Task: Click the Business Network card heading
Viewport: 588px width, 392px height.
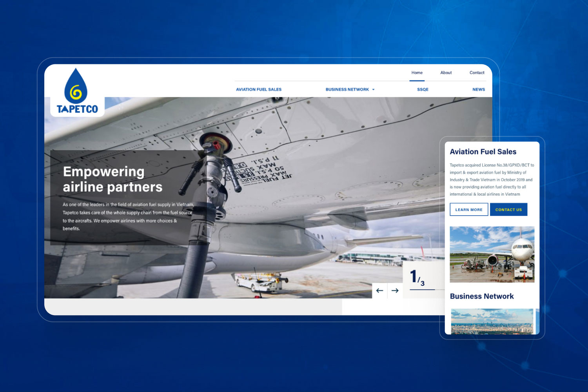Action: [x=482, y=296]
